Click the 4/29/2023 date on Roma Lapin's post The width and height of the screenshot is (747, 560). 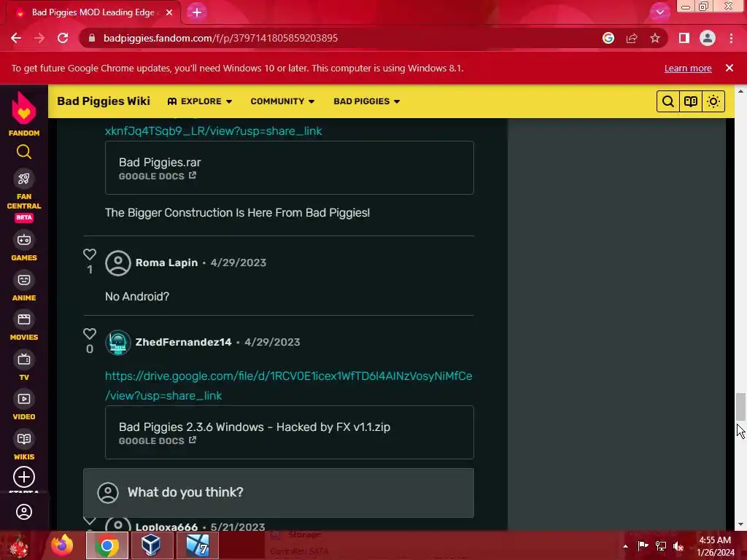[239, 262]
